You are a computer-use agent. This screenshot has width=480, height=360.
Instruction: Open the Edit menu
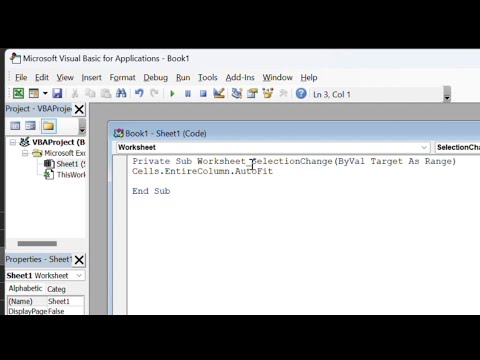pos(42,77)
